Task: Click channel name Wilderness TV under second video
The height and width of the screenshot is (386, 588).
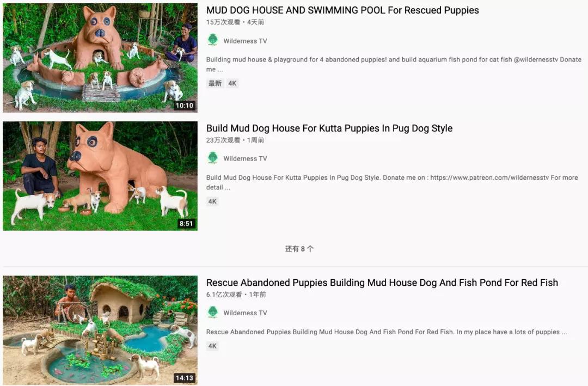Action: (x=245, y=158)
